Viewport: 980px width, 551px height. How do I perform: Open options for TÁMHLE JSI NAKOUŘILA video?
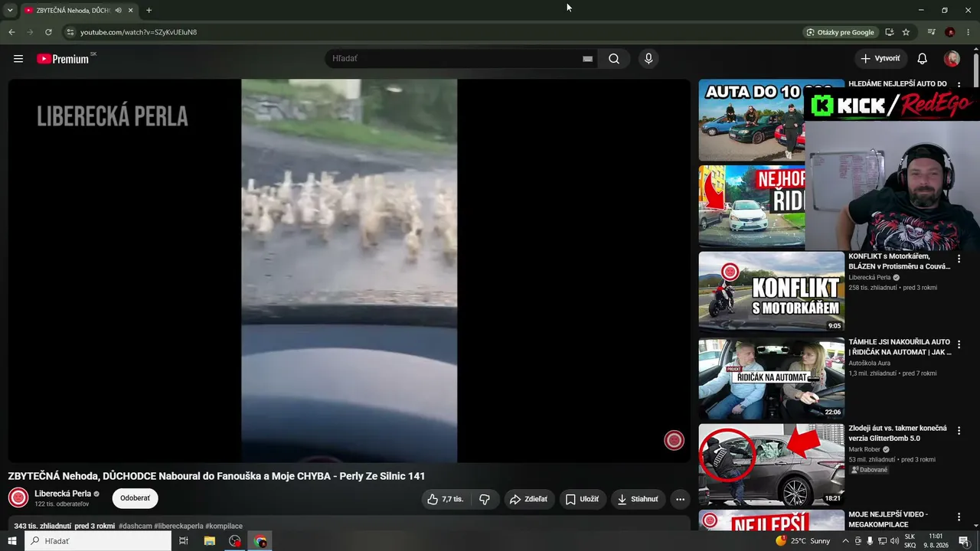pos(959,344)
